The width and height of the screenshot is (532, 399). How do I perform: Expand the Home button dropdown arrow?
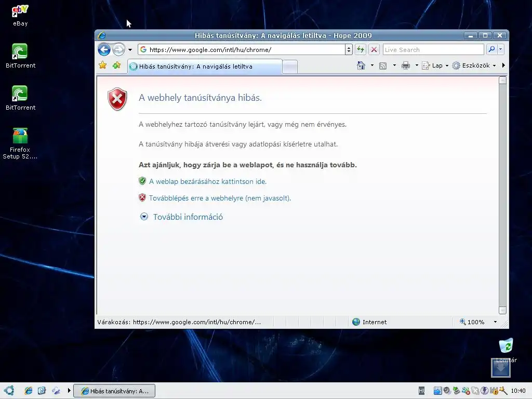[x=372, y=65]
